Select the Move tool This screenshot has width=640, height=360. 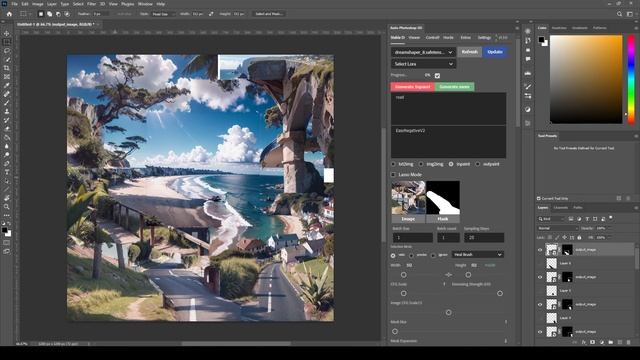click(x=7, y=33)
